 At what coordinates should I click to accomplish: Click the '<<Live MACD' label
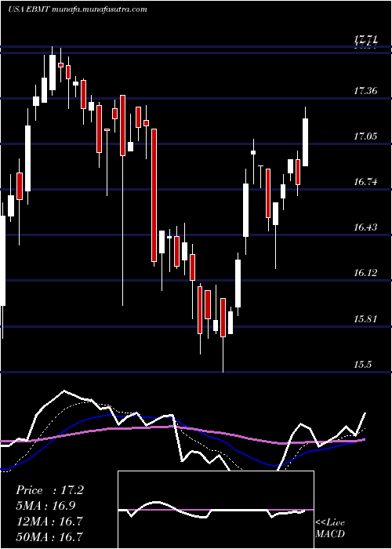330,529
